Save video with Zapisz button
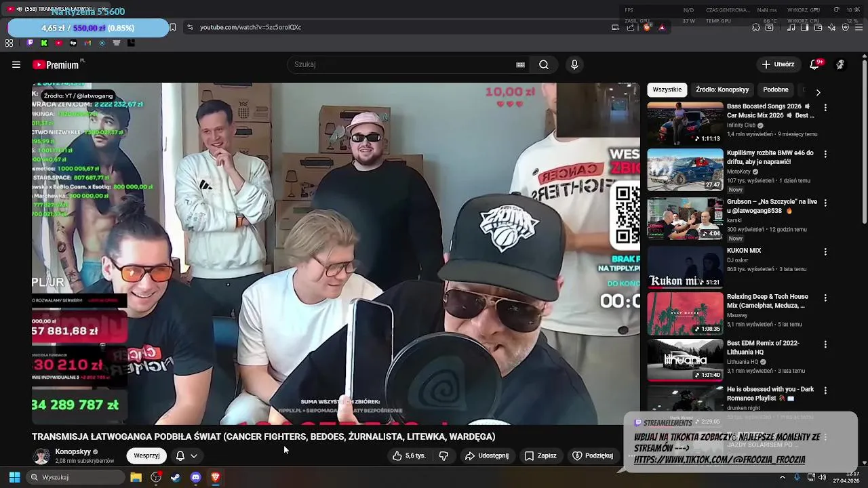 pyautogui.click(x=540, y=456)
